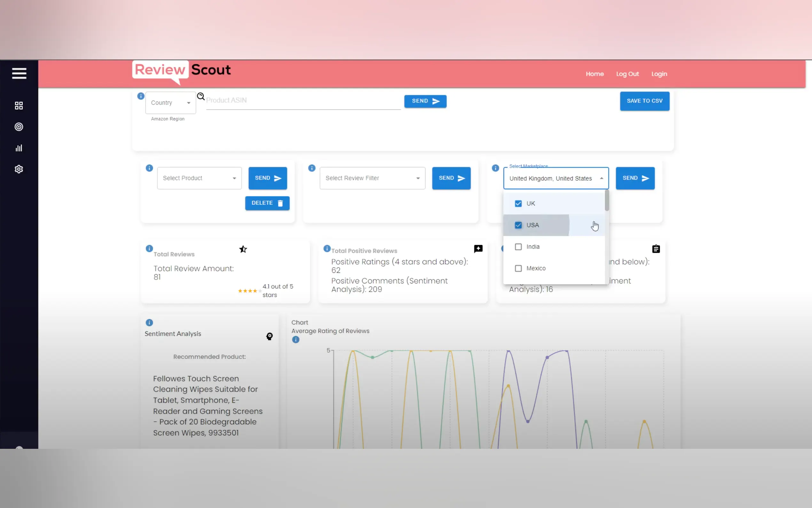
Task: Open the hamburger menu in sidebar
Action: pyautogui.click(x=19, y=73)
